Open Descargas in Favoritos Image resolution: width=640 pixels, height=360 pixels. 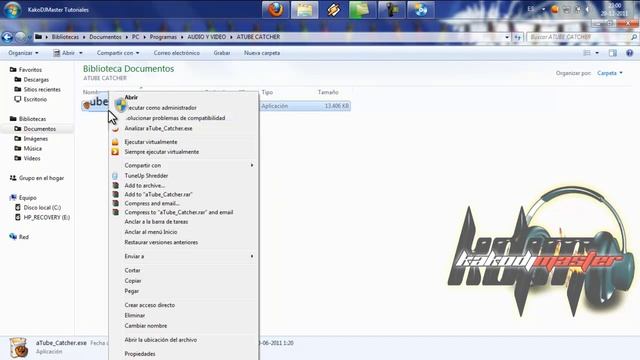coord(36,80)
